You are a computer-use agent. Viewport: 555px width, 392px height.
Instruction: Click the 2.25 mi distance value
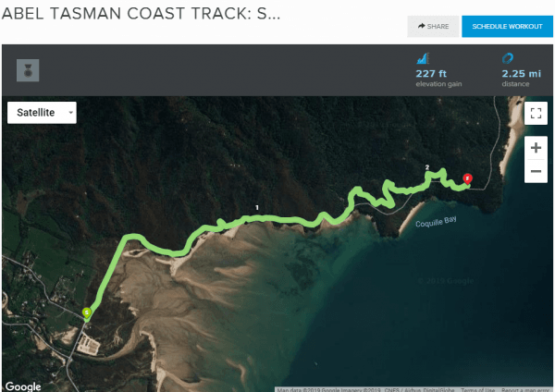pyautogui.click(x=522, y=74)
